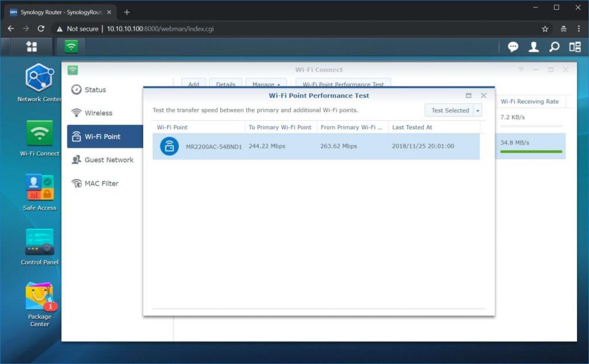The width and height of the screenshot is (589, 364).
Task: Go back in the browser
Action: [11, 29]
